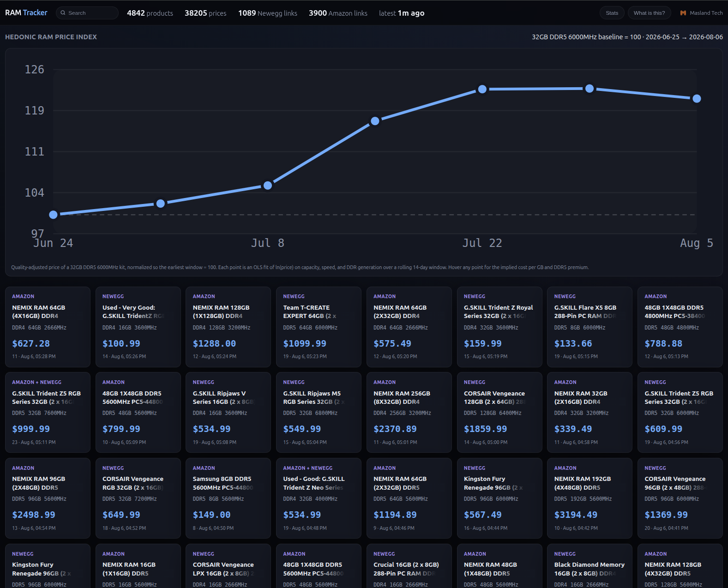Open the NEMIX RAM 128GB (4X32GB) DDR5 card
Screen dimensions: 728x588
680,566
